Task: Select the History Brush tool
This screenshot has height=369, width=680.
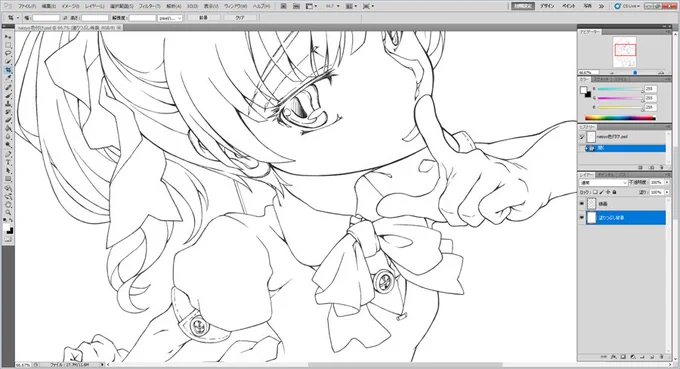Action: click(8, 112)
